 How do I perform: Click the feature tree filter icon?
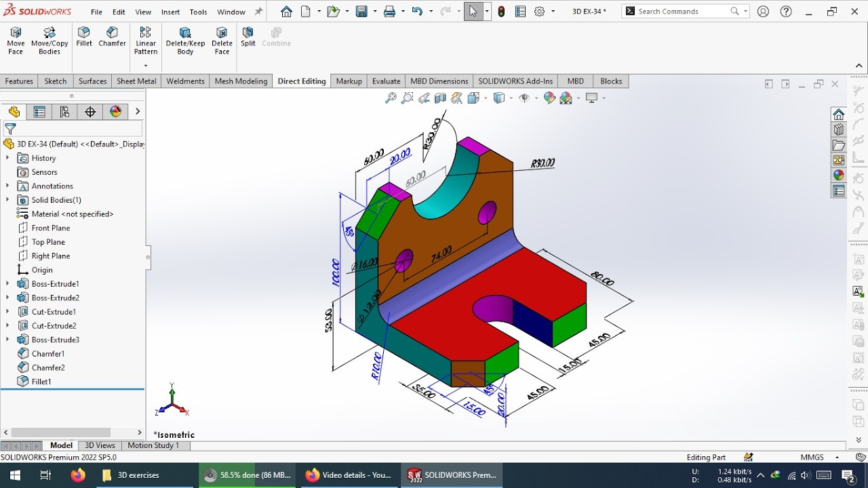pyautogui.click(x=10, y=128)
